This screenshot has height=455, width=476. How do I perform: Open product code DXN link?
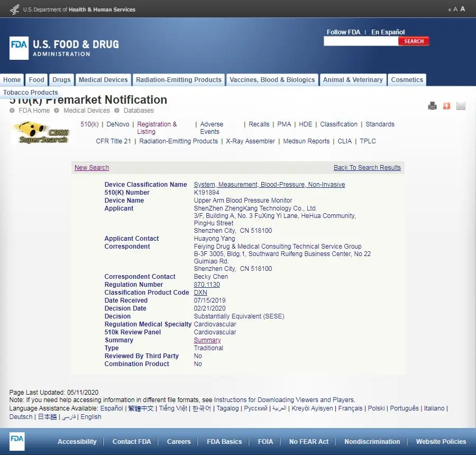point(200,293)
